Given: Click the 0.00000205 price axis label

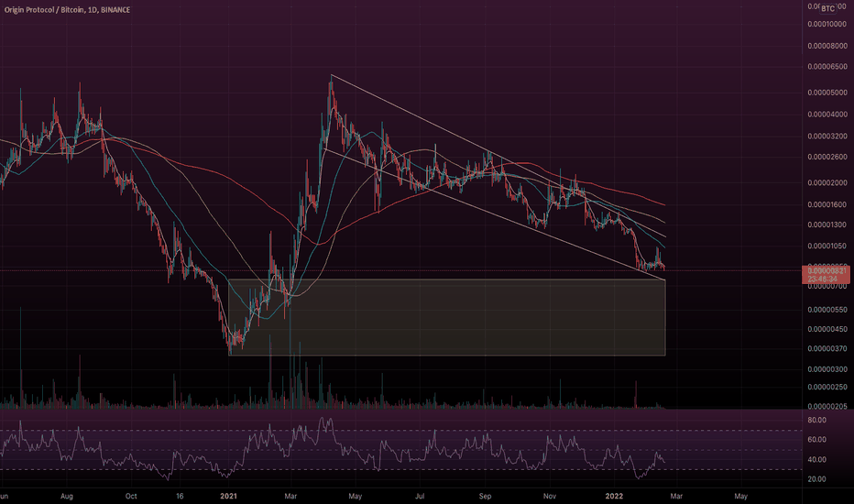Looking at the screenshot, I should coord(827,407).
